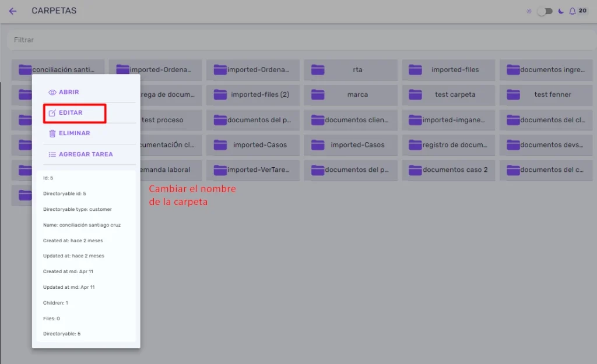Click the registro de docum... folder icon

415,145
